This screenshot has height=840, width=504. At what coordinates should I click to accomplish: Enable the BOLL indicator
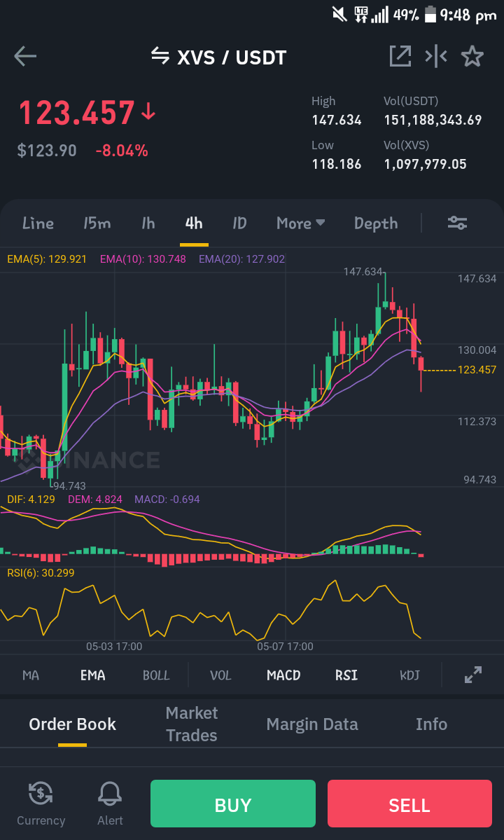pyautogui.click(x=156, y=675)
